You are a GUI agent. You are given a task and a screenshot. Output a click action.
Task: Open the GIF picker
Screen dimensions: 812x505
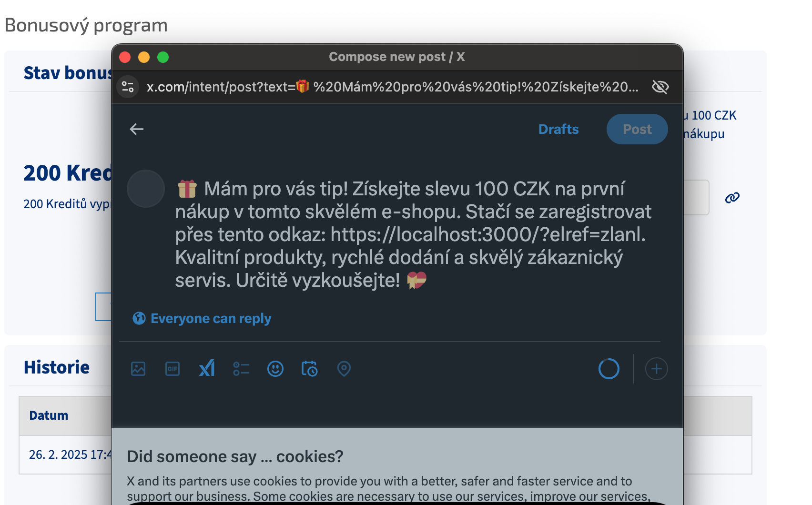(x=173, y=369)
